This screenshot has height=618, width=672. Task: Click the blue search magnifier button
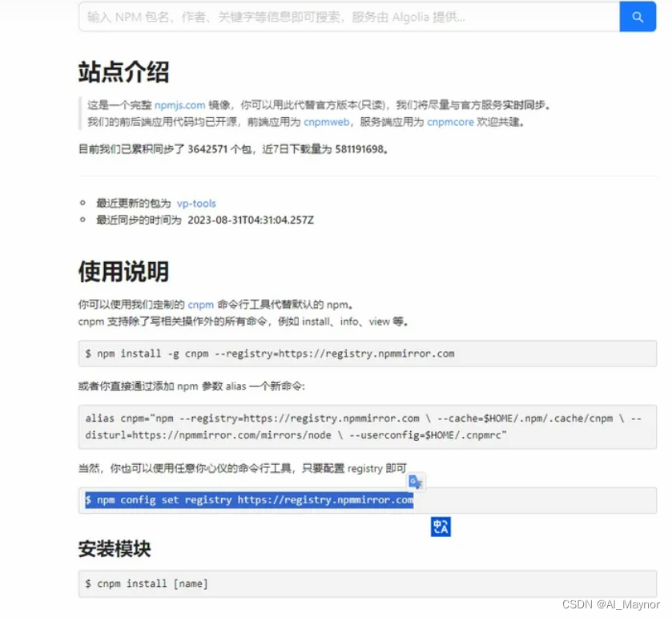click(x=638, y=17)
